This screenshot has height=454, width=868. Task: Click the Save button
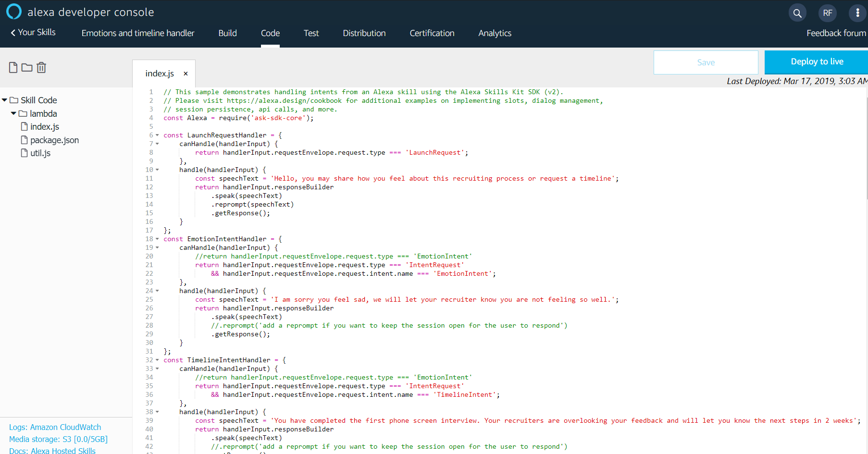(x=706, y=62)
